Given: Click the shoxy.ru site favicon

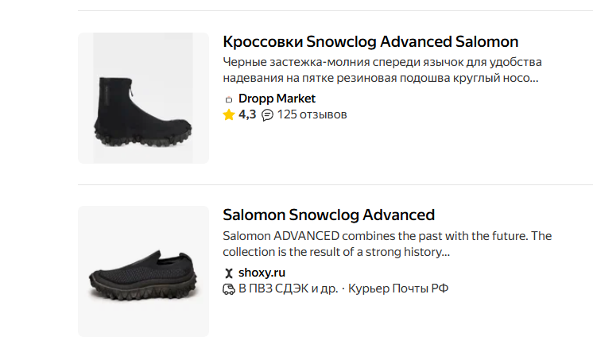Looking at the screenshot, I should pos(229,273).
